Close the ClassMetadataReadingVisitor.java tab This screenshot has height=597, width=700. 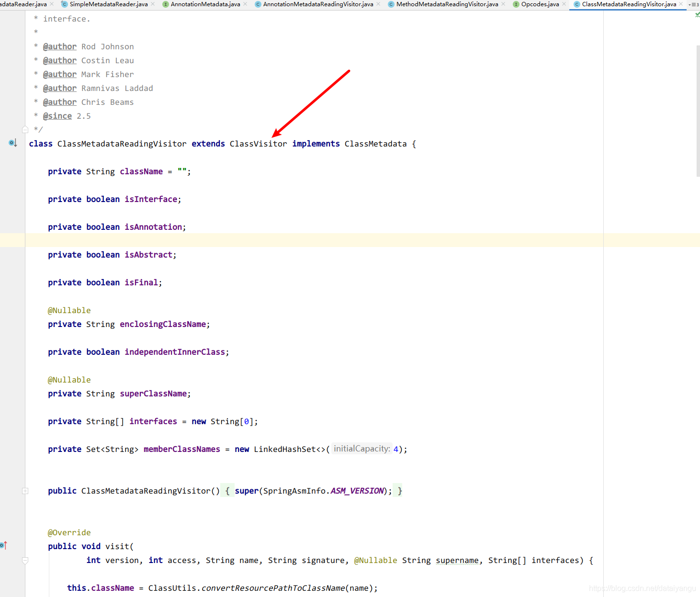point(681,4)
